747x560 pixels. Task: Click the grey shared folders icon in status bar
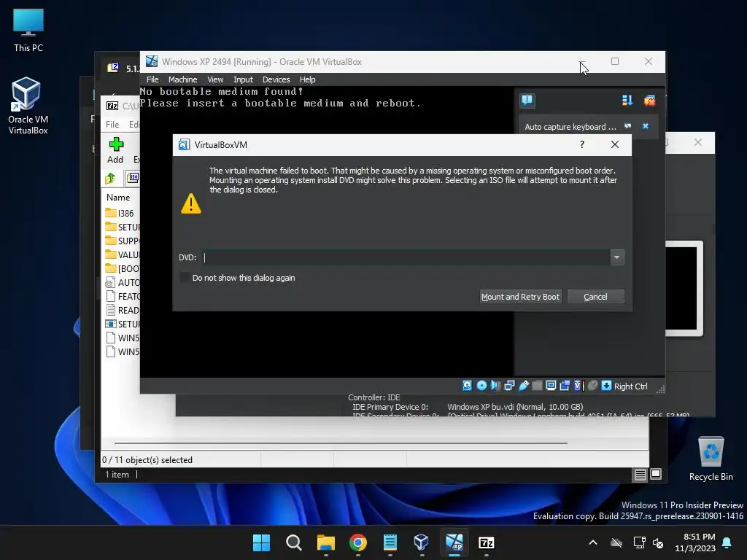tap(537, 386)
